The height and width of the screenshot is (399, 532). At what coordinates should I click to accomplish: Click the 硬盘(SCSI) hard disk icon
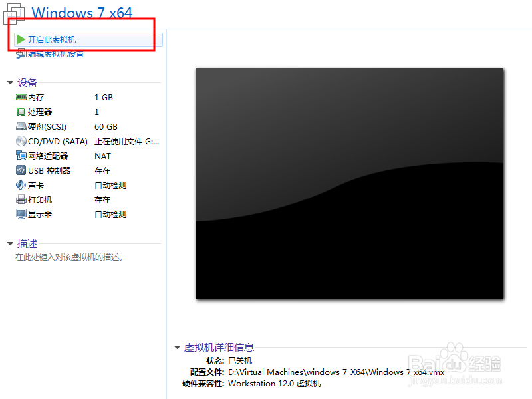tap(21, 126)
